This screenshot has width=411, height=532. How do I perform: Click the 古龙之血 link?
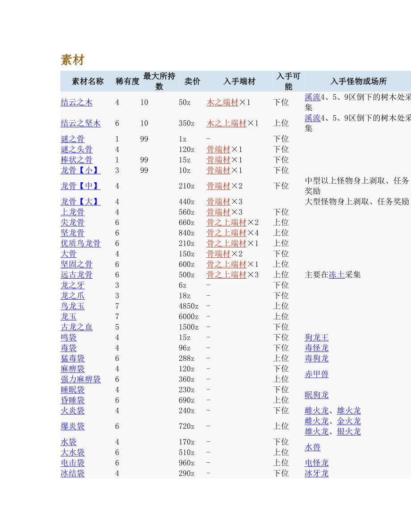76,327
